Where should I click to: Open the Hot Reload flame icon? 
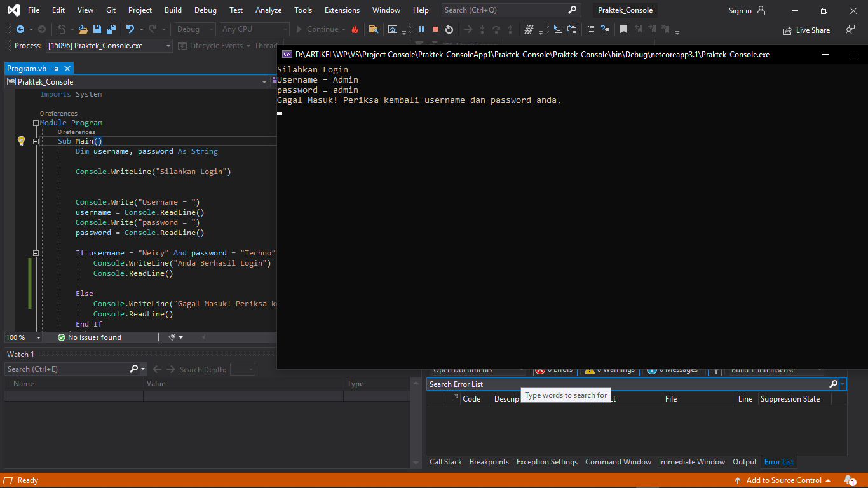[355, 29]
